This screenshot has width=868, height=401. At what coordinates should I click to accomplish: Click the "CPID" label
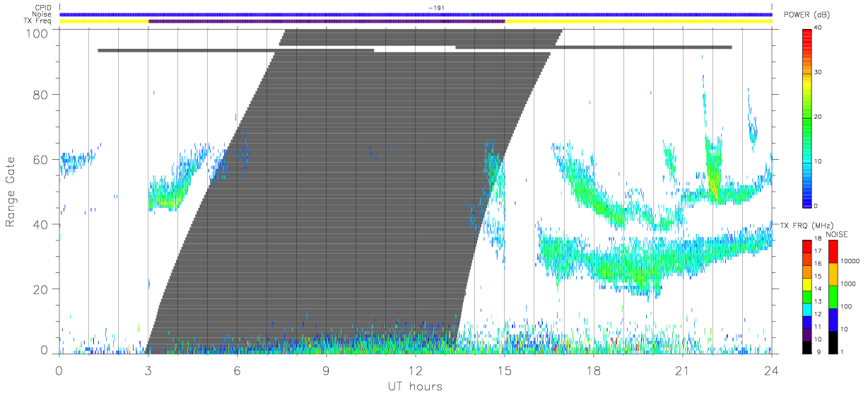point(44,8)
